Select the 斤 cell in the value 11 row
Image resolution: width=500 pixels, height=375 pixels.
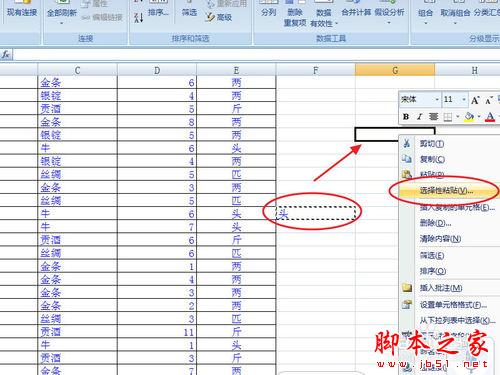point(236,332)
